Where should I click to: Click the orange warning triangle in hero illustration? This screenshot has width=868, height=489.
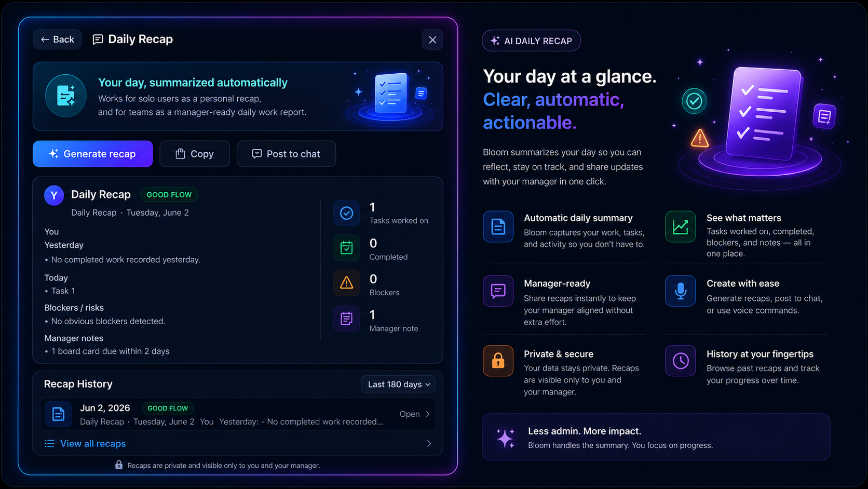pos(699,138)
